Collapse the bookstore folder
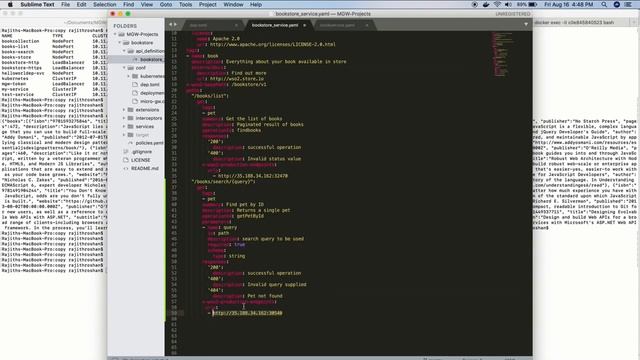The height and width of the screenshot is (360, 640). [120, 42]
